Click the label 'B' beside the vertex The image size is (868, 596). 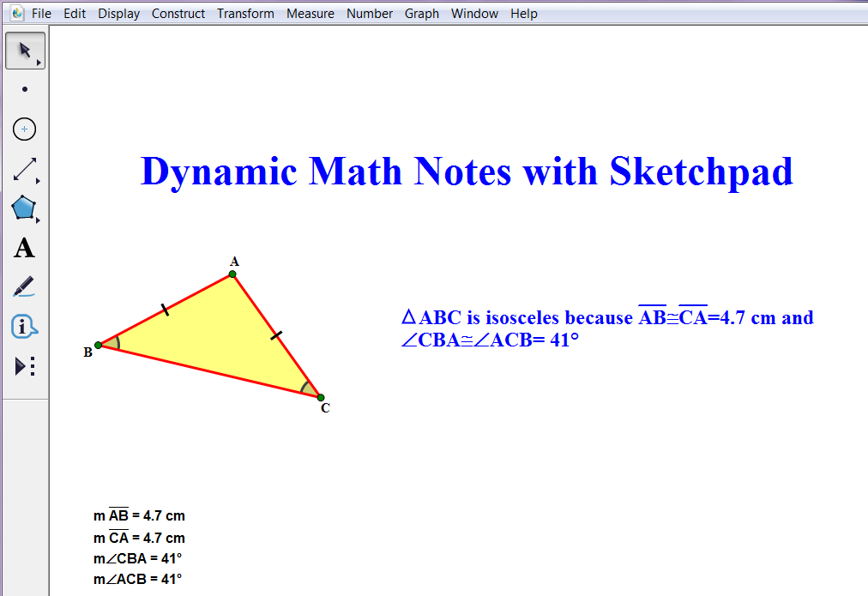[88, 352]
